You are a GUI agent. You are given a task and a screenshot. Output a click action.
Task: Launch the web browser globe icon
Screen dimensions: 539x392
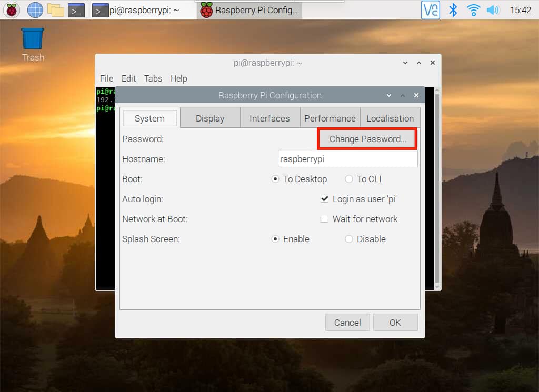click(35, 9)
